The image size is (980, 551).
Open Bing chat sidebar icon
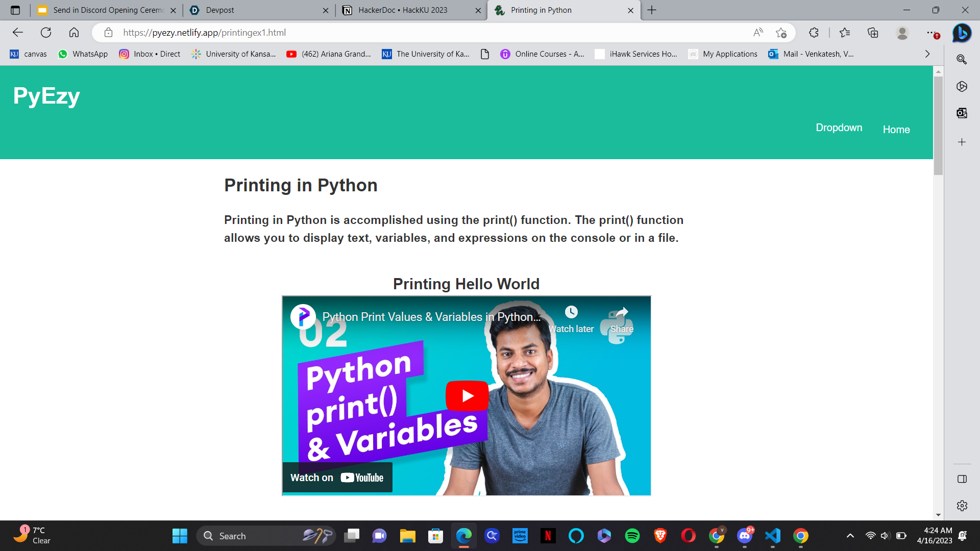[962, 33]
